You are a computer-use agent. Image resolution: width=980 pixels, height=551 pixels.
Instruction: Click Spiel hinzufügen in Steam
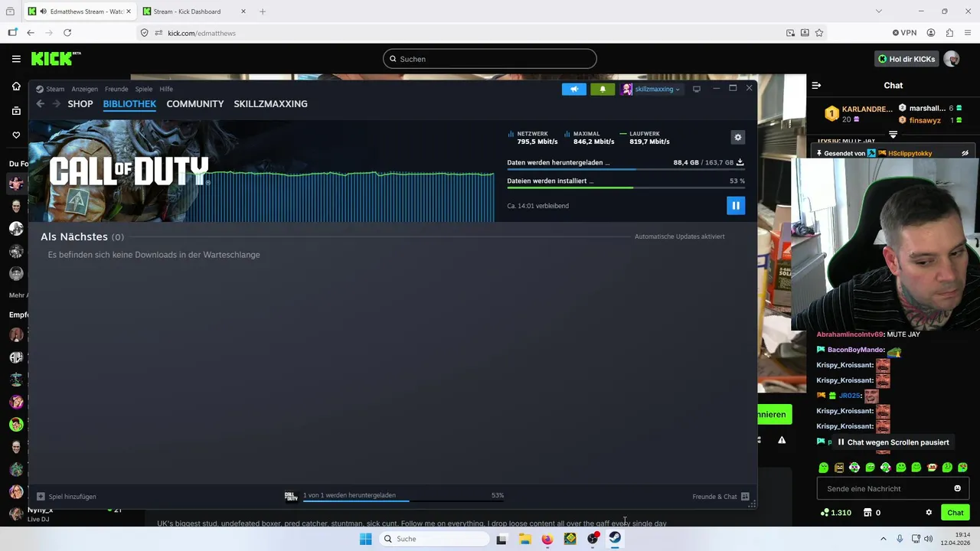[67, 497]
